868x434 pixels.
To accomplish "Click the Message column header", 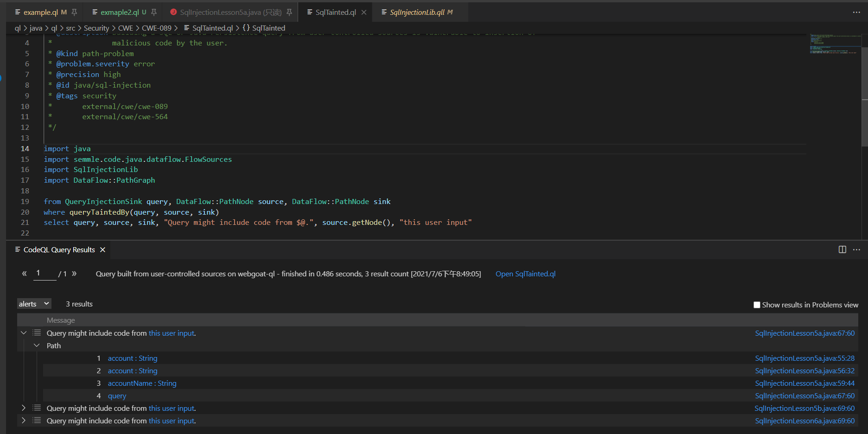I will [61, 320].
